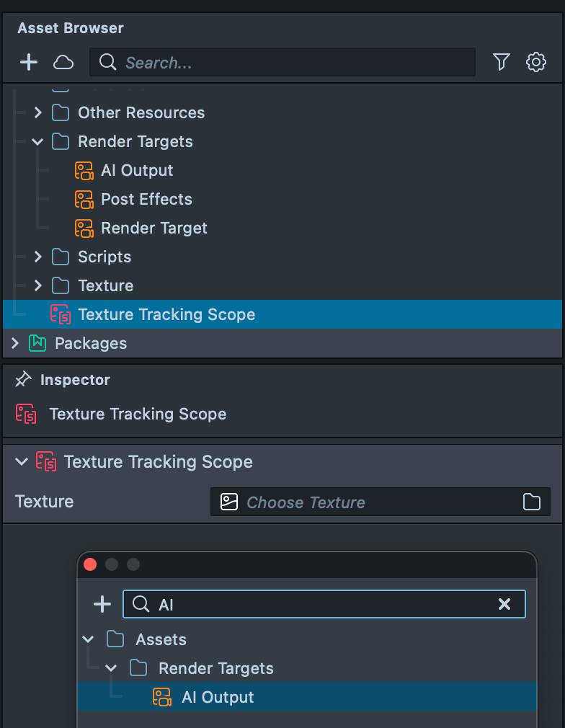This screenshot has width=565, height=728.
Task: Collapse the Assets folder in picker
Action: pos(88,639)
